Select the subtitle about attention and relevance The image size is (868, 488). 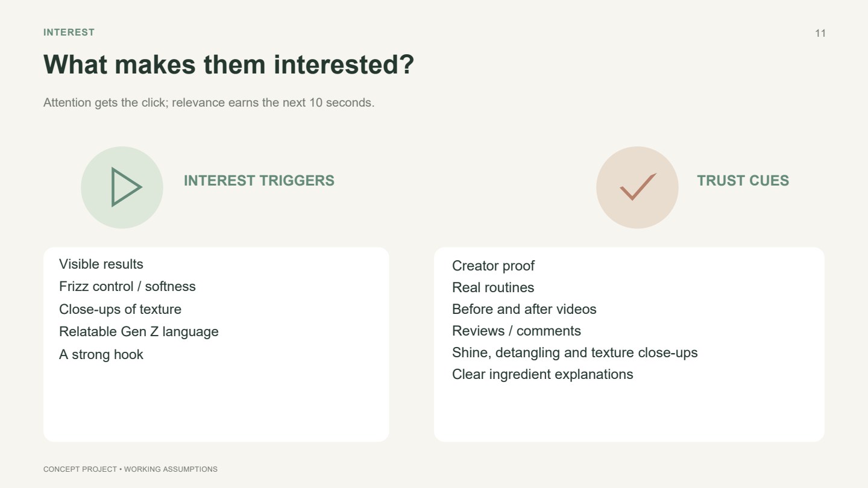(209, 102)
